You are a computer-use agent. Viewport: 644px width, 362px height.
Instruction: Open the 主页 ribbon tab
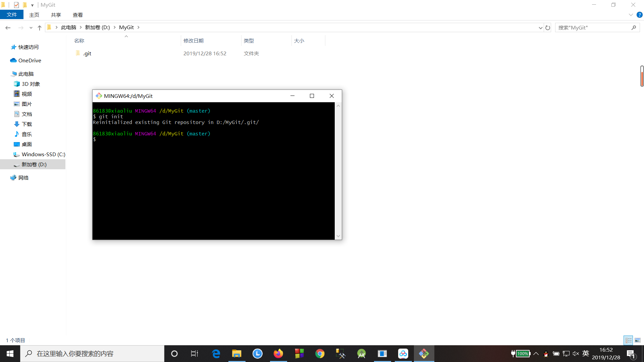[34, 15]
